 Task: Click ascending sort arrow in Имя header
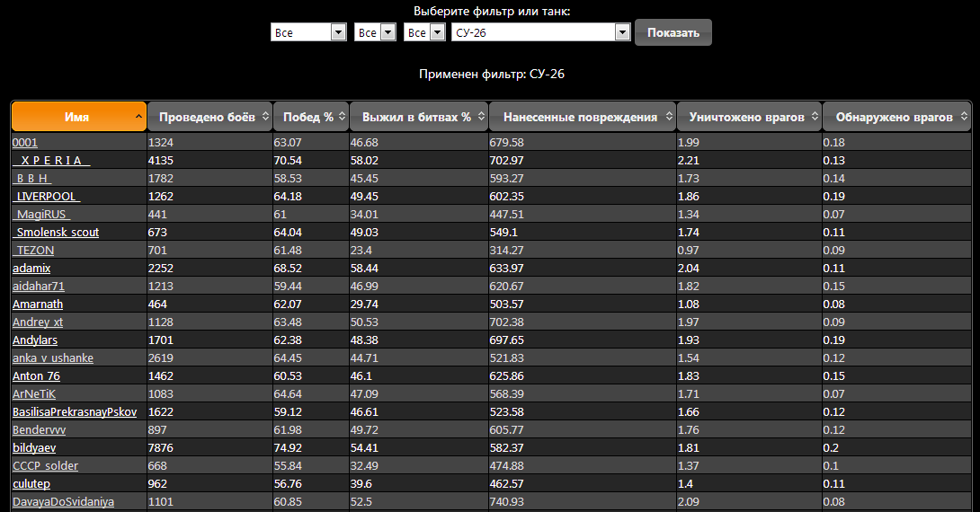click(138, 117)
